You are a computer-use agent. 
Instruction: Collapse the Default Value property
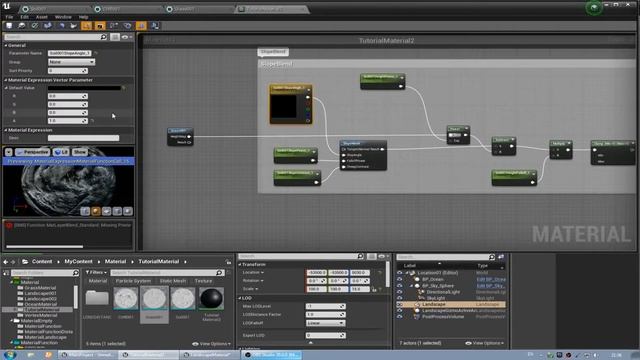point(6,88)
